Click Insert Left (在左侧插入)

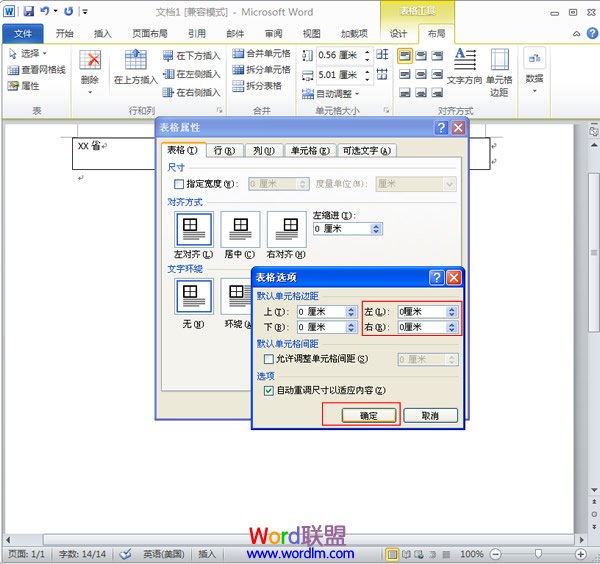pyautogui.click(x=191, y=74)
